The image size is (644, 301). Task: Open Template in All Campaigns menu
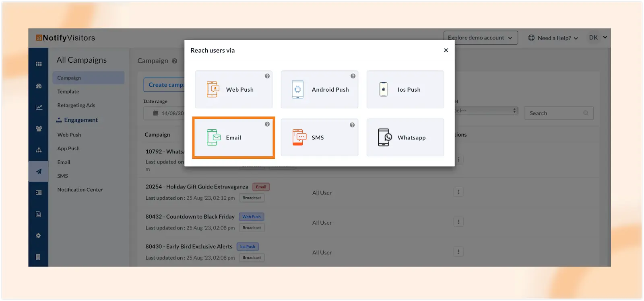click(x=68, y=92)
